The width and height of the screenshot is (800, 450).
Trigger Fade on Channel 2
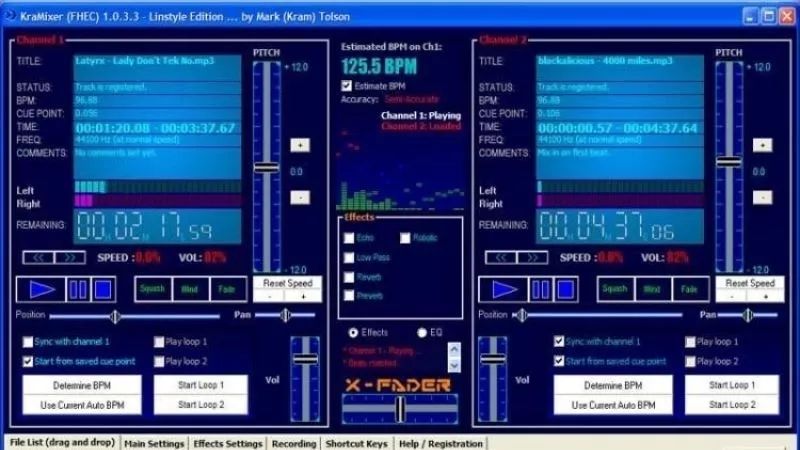click(x=689, y=289)
